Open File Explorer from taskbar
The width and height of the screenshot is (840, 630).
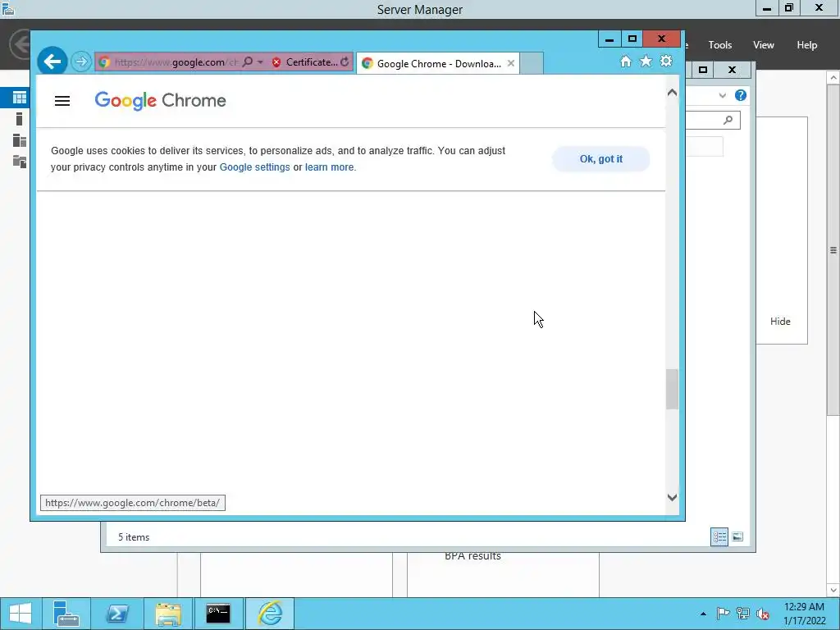coord(168,614)
